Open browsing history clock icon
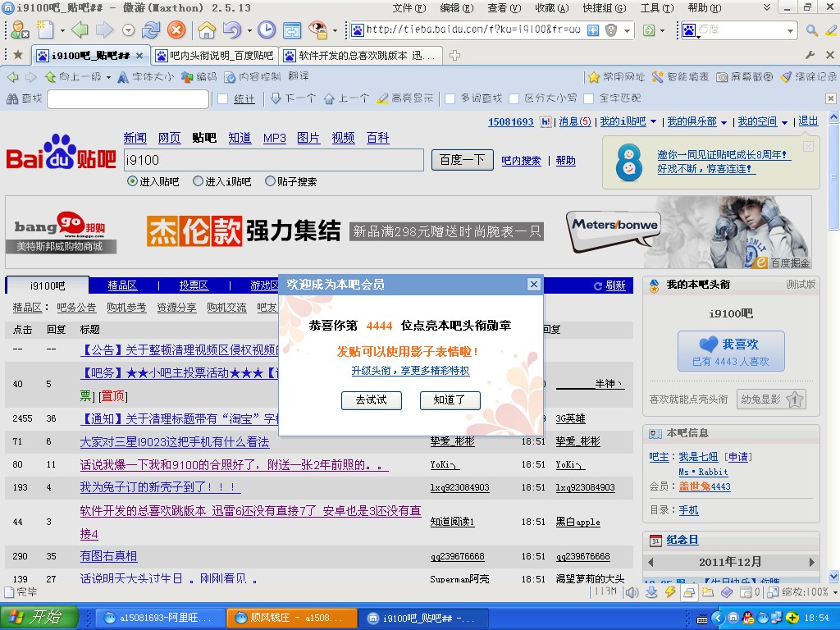 tap(267, 30)
